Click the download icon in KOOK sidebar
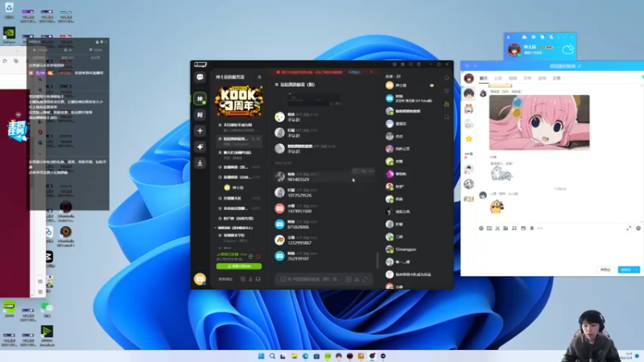 [x=200, y=163]
